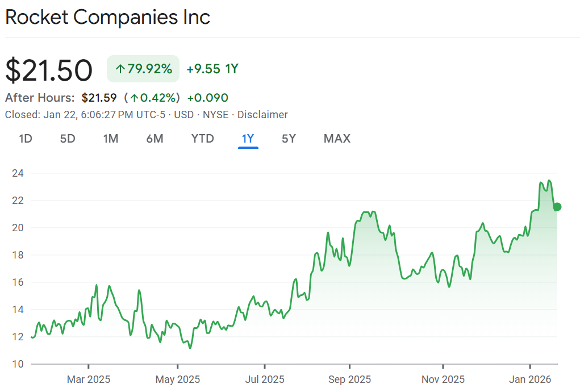Click the Rocket Companies Inc title
This screenshot has width=580, height=392.
(108, 17)
